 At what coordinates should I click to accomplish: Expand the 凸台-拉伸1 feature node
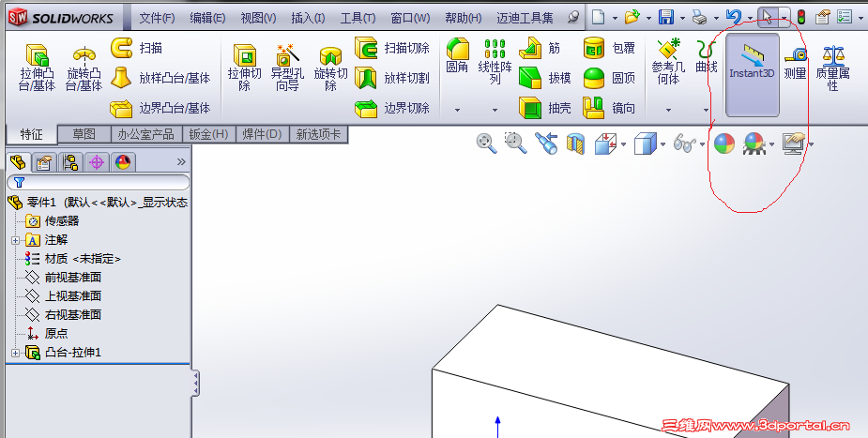[x=16, y=353]
